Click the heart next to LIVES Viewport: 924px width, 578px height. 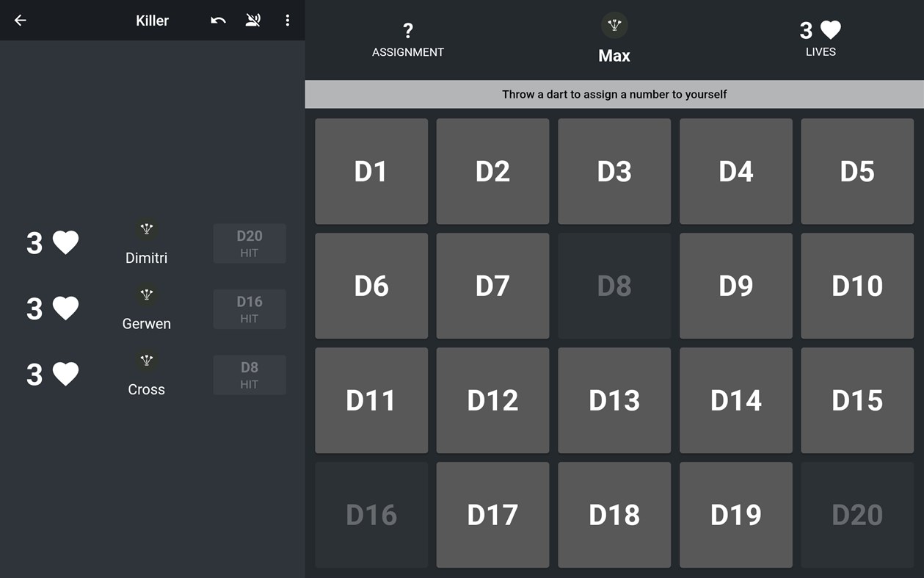pyautogui.click(x=829, y=30)
